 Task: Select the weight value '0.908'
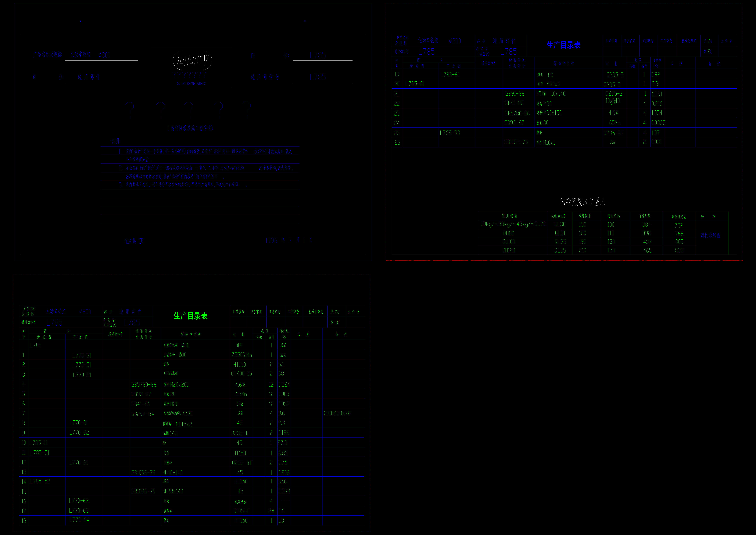(284, 473)
